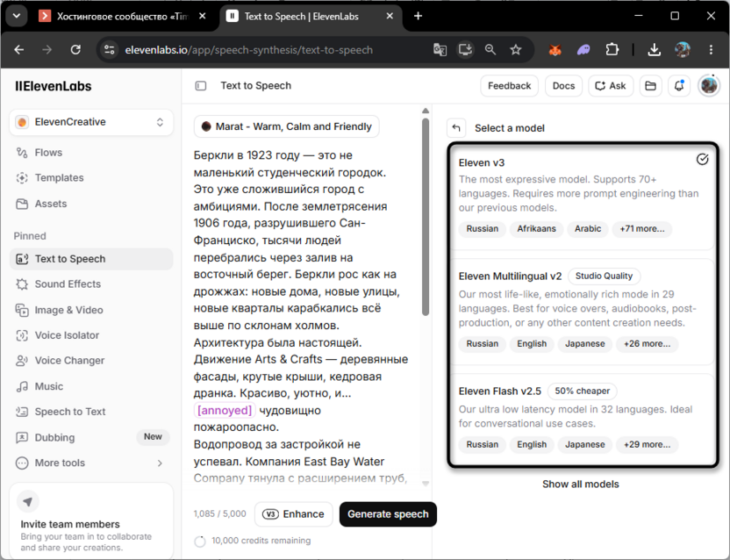Open Voice Changer tool

[x=91, y=361]
